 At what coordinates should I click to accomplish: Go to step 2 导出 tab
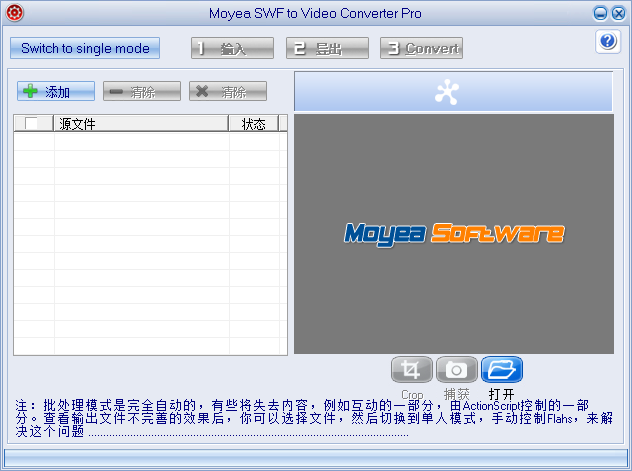click(327, 48)
